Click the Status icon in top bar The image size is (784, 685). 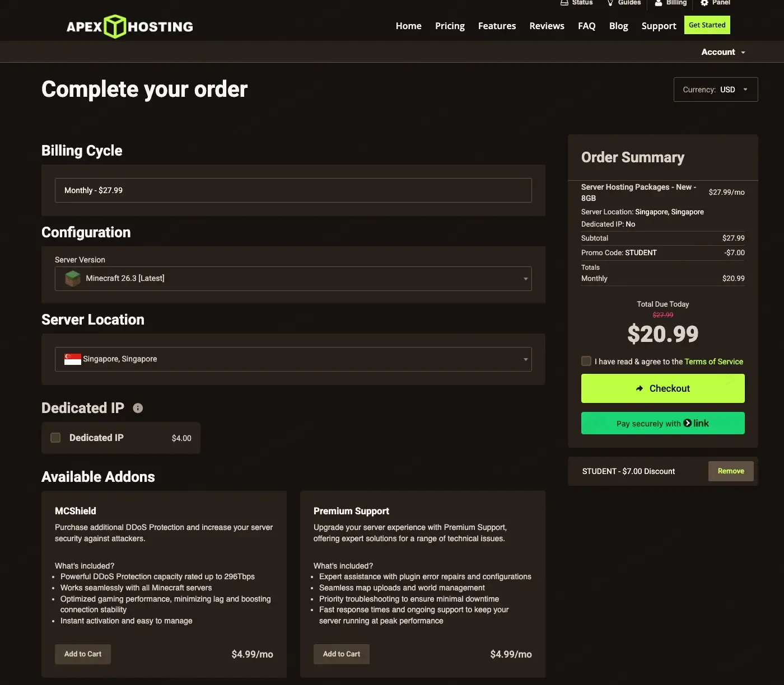point(564,3)
